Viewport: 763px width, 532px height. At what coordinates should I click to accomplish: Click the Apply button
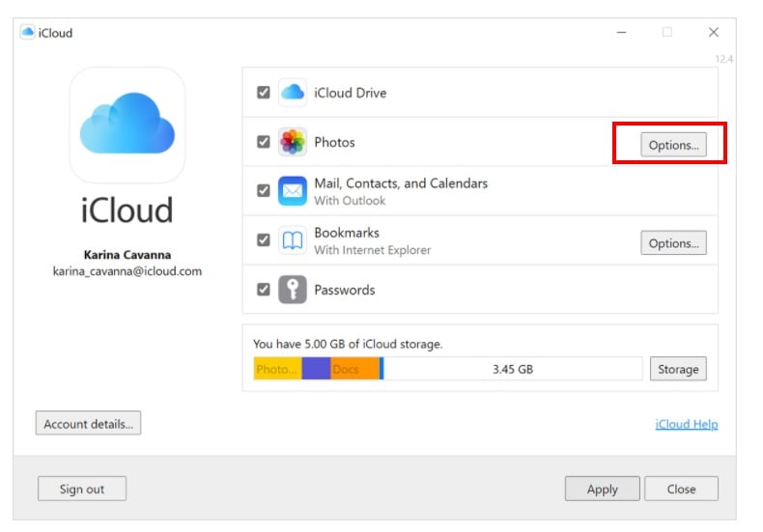click(x=603, y=489)
